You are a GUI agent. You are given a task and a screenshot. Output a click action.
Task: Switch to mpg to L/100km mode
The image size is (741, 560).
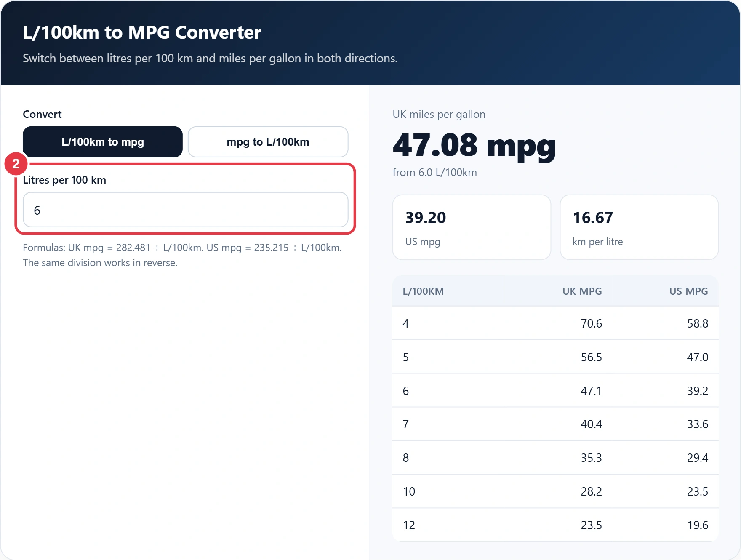tap(268, 142)
